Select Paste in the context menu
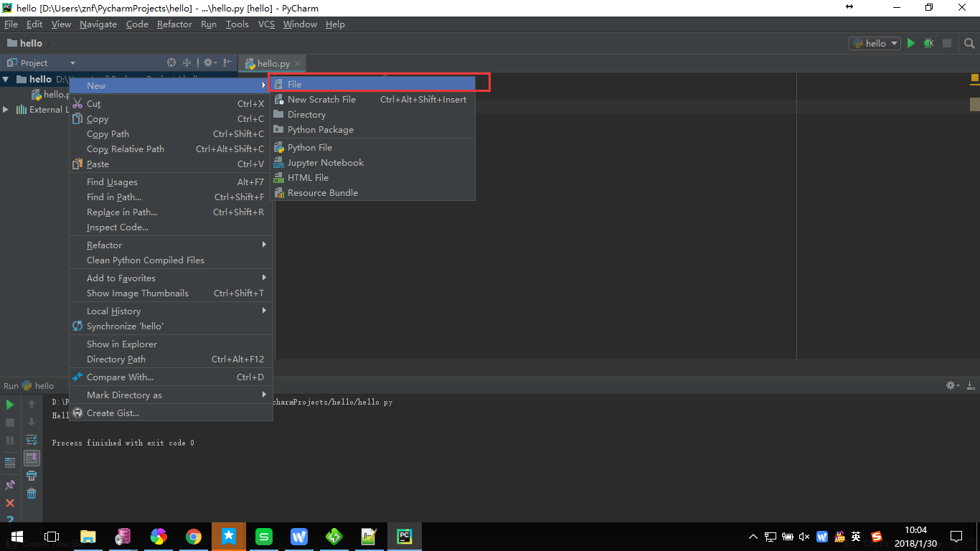Viewport: 980px width, 551px height. [x=171, y=164]
